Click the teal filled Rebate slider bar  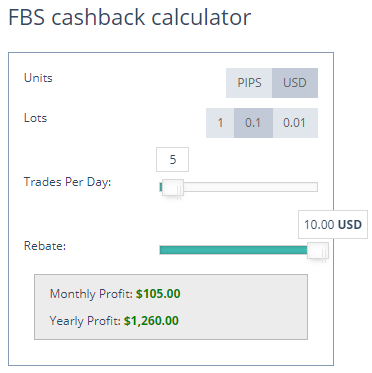tap(233, 250)
